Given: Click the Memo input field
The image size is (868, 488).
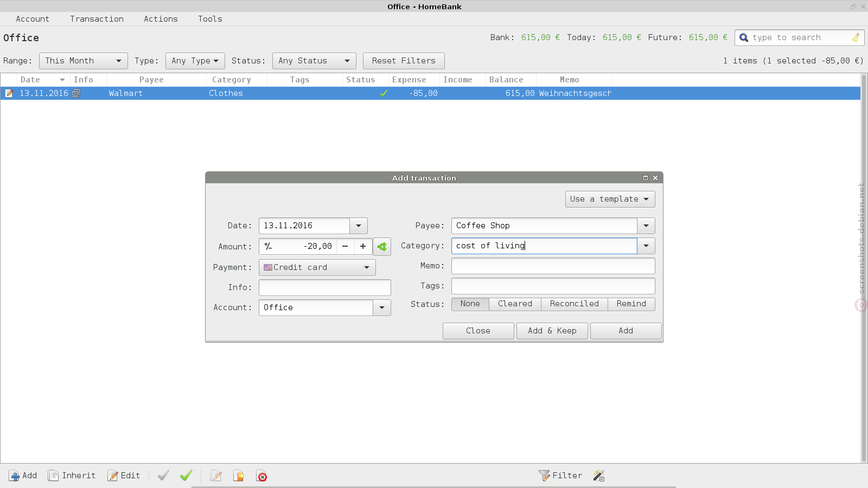Looking at the screenshot, I should [553, 266].
